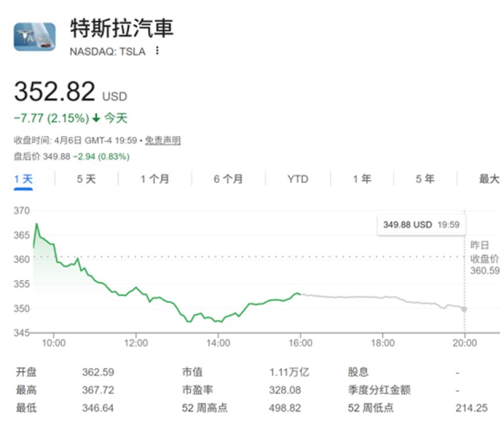Select the 1年 chart range

point(361,179)
